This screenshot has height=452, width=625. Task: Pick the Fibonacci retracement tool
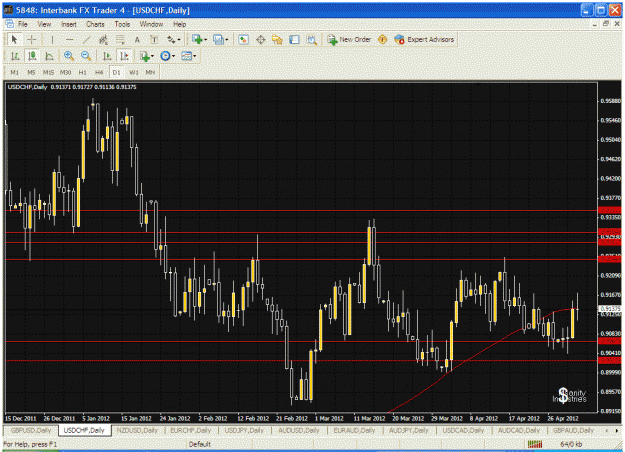120,39
